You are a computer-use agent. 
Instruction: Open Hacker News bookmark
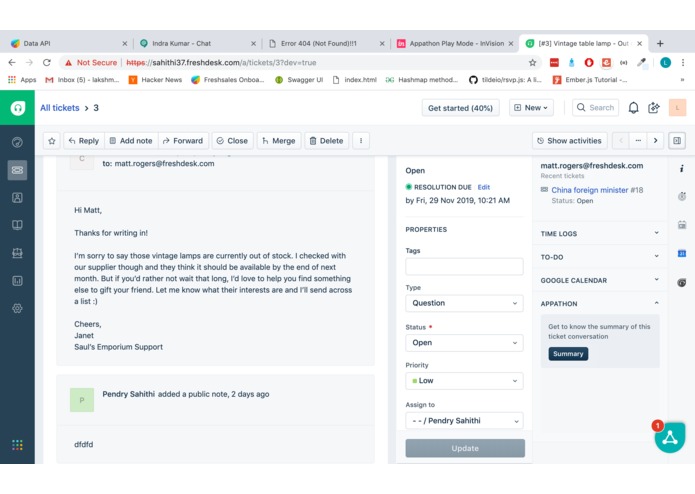point(155,80)
